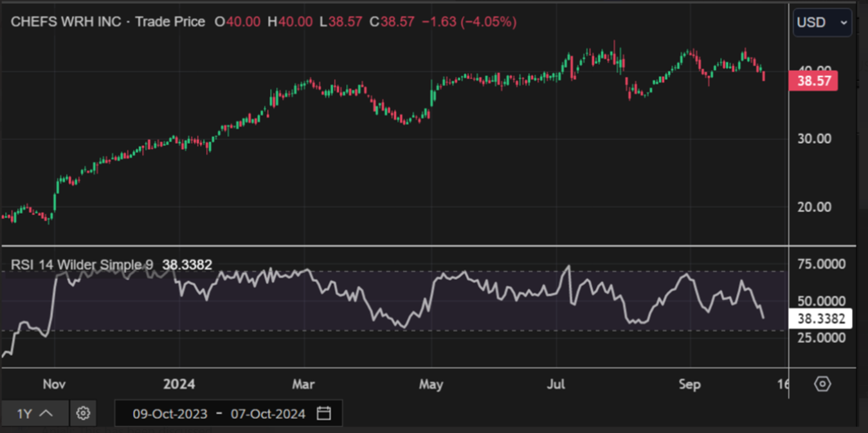Open the calendar date picker icon
Image resolution: width=868 pixels, height=433 pixels.
point(324,413)
